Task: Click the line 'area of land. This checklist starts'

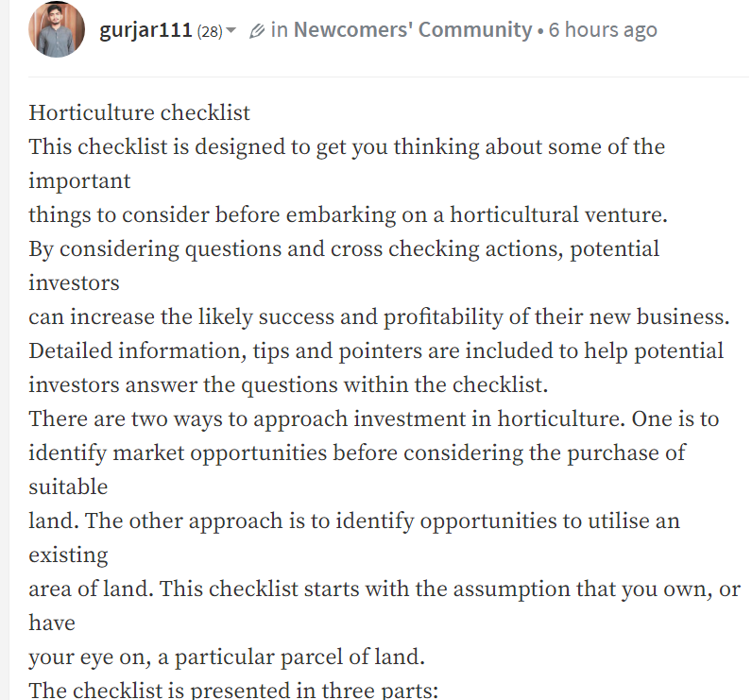Action: coord(385,589)
